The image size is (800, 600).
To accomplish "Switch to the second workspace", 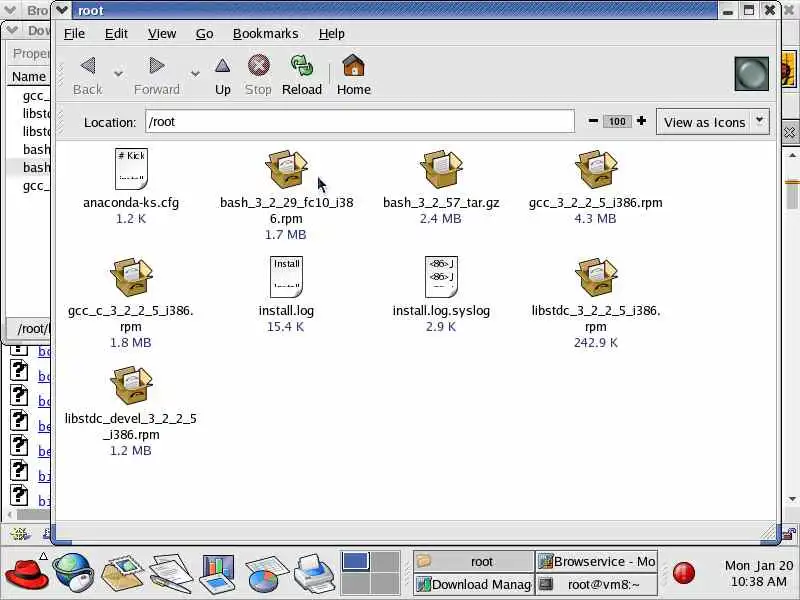I will click(385, 561).
